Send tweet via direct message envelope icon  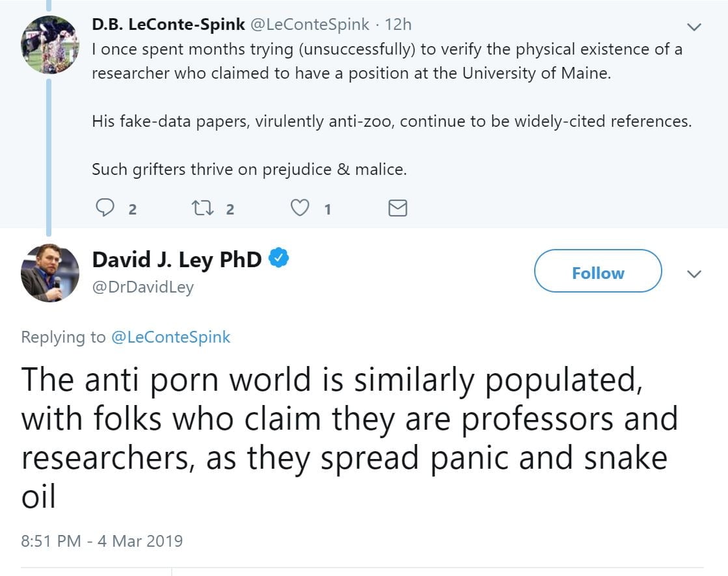click(x=398, y=208)
